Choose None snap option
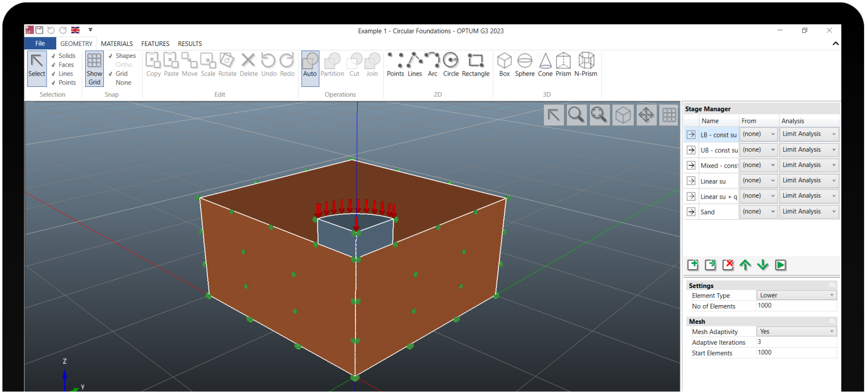This screenshot has height=392, width=868. tap(123, 83)
